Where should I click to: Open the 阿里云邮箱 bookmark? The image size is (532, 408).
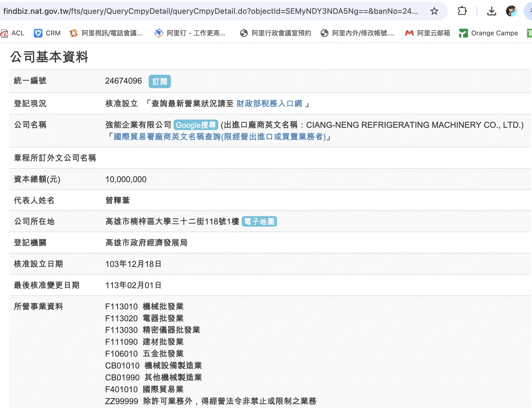tap(428, 33)
